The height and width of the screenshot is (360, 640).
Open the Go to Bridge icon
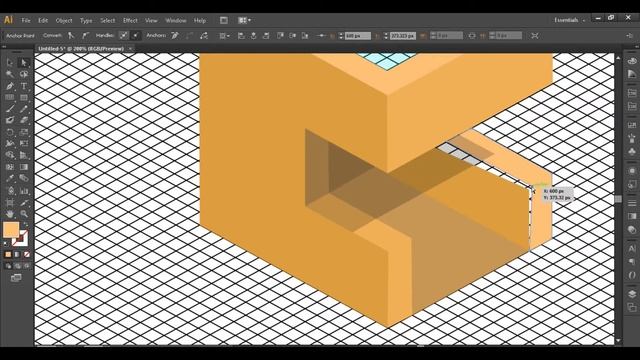pos(224,20)
